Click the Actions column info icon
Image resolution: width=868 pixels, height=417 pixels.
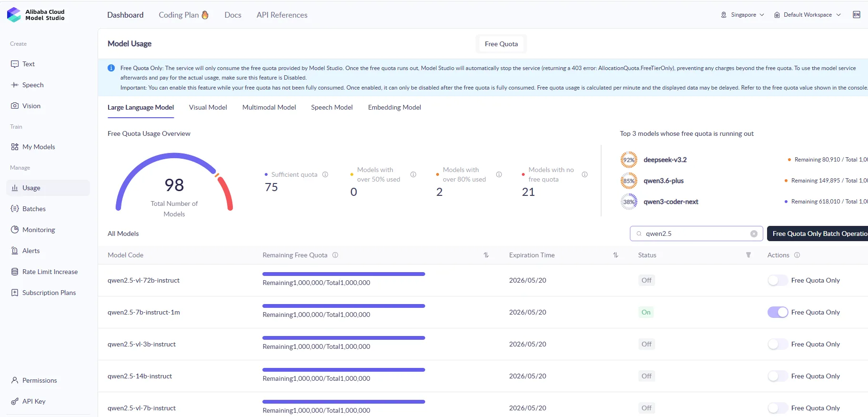tap(797, 255)
